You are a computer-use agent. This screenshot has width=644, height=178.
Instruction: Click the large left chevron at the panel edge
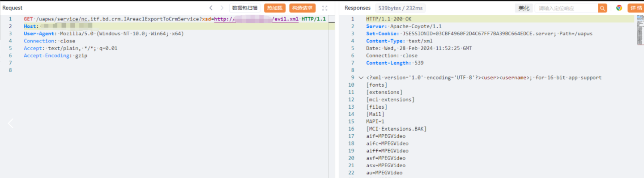coord(11,123)
